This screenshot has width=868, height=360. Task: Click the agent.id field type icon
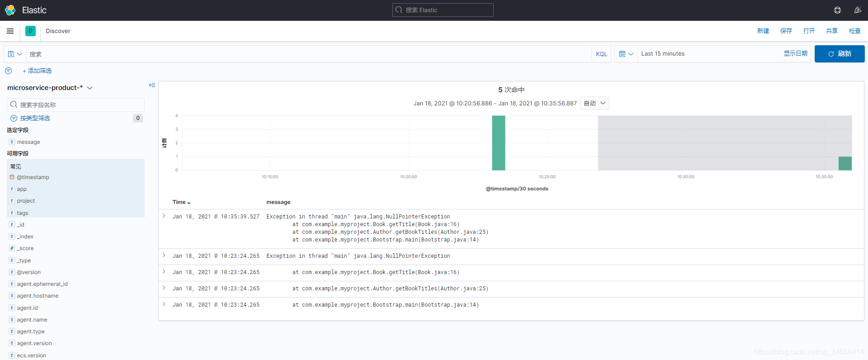point(12,308)
